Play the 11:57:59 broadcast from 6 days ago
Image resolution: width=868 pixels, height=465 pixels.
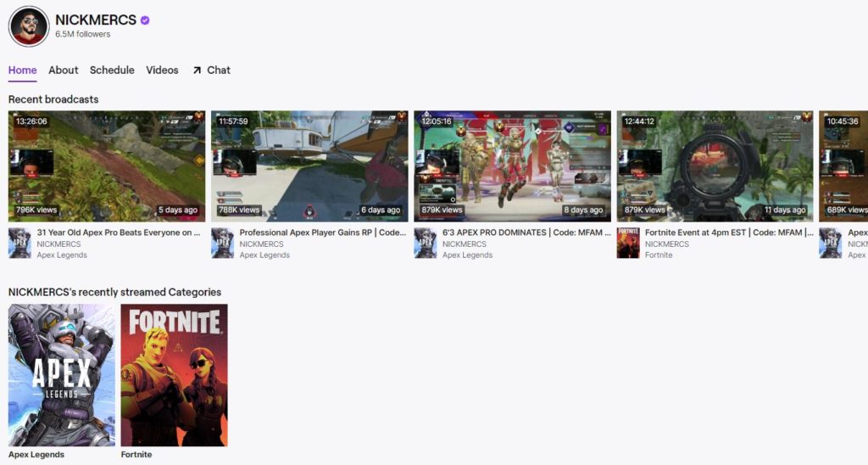click(x=309, y=166)
